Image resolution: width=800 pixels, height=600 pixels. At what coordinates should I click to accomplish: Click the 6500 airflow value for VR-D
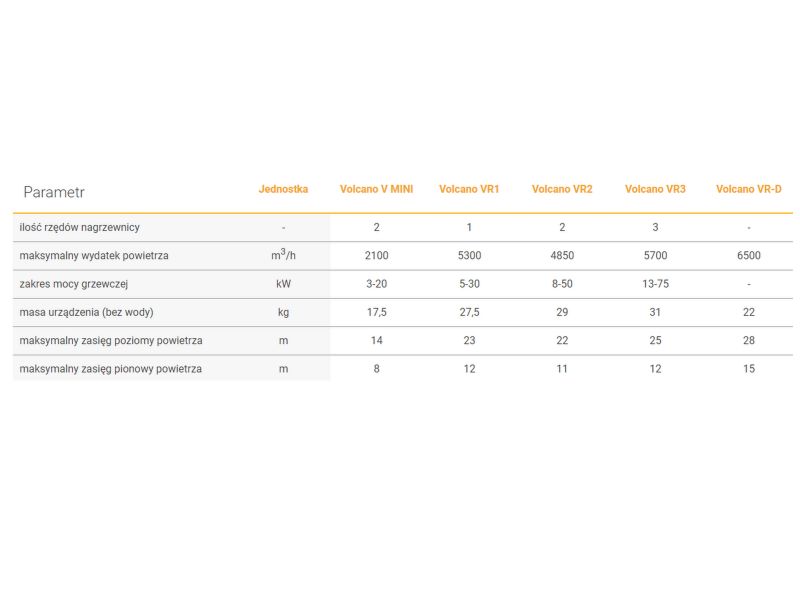click(x=748, y=255)
